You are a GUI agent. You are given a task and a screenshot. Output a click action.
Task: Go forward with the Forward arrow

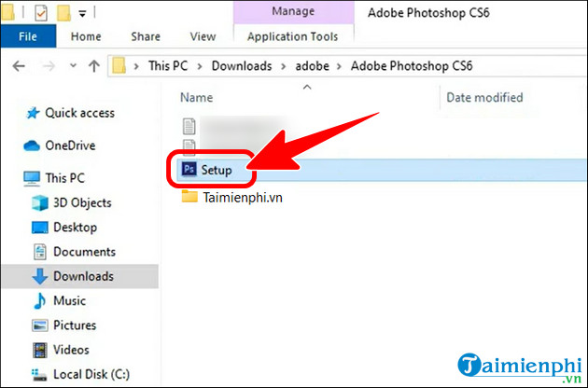(x=49, y=66)
